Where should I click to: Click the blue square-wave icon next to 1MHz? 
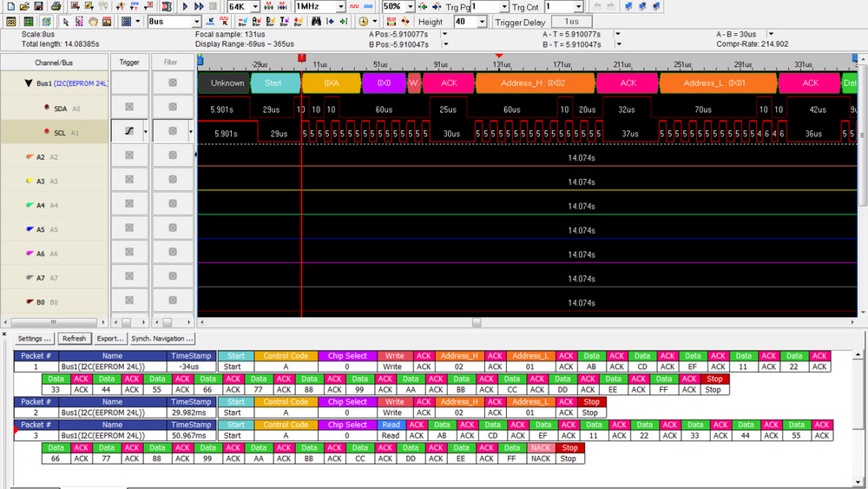tap(367, 7)
